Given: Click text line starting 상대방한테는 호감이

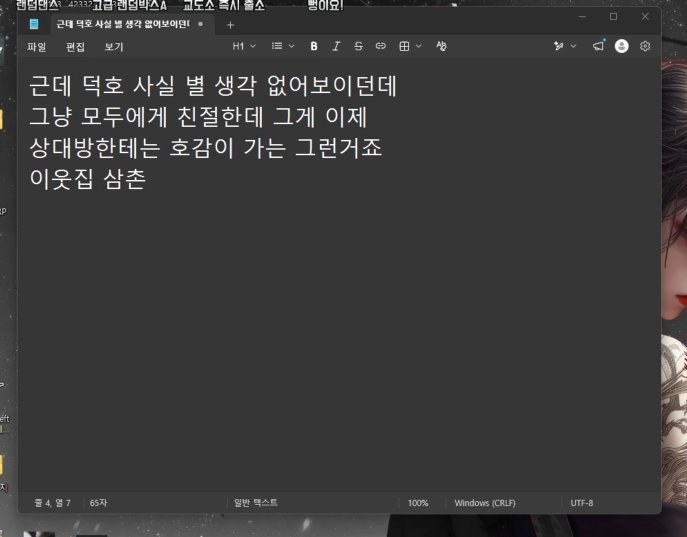Looking at the screenshot, I should 205,148.
